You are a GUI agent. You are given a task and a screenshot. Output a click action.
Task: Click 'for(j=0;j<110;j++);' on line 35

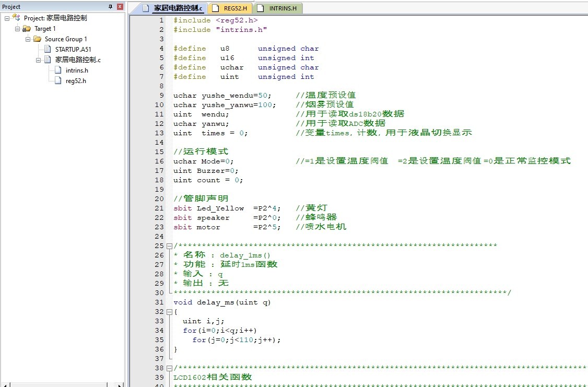coord(237,340)
